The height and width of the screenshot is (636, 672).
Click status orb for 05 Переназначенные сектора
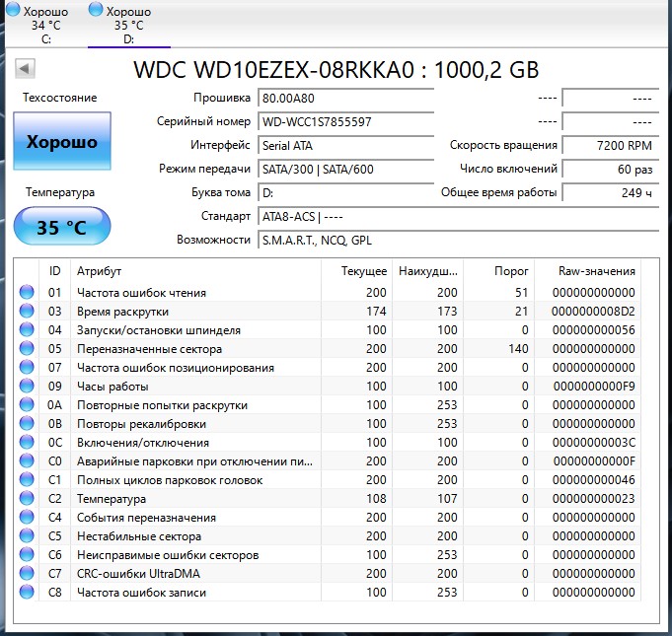coord(27,349)
